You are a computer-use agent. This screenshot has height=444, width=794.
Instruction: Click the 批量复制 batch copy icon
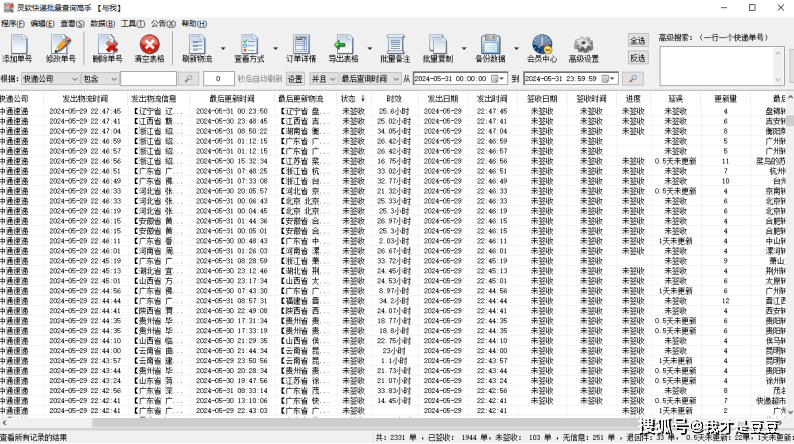point(438,45)
